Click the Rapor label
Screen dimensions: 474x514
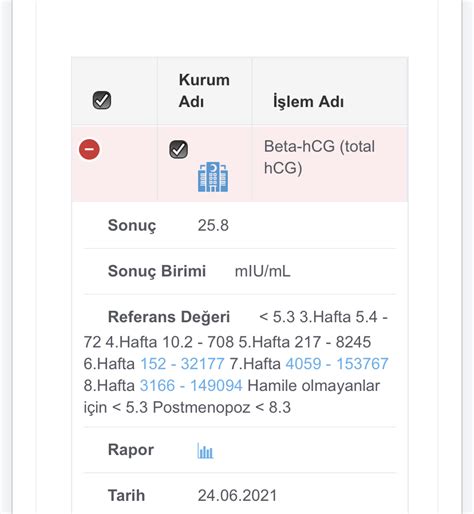(131, 450)
